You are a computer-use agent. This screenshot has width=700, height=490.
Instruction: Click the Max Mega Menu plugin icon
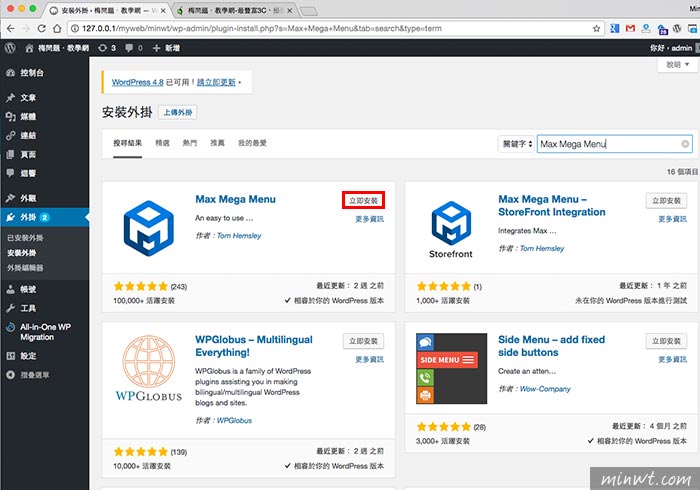[x=149, y=228]
